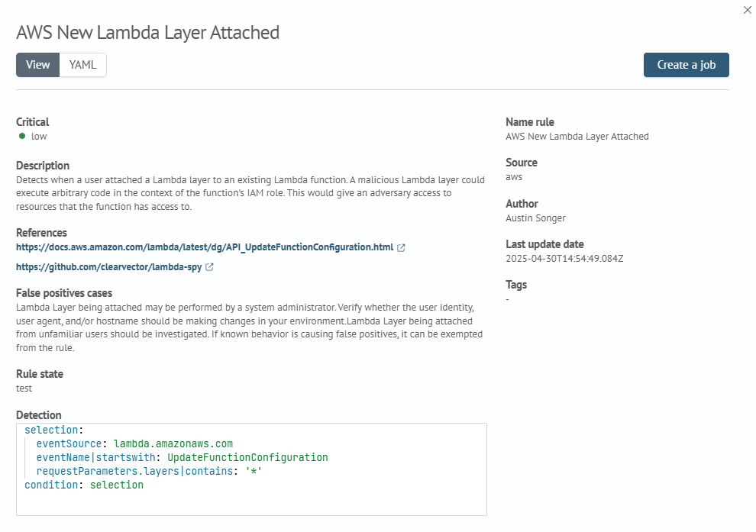Click inside the Detection code box
756x532 pixels.
[x=251, y=469]
